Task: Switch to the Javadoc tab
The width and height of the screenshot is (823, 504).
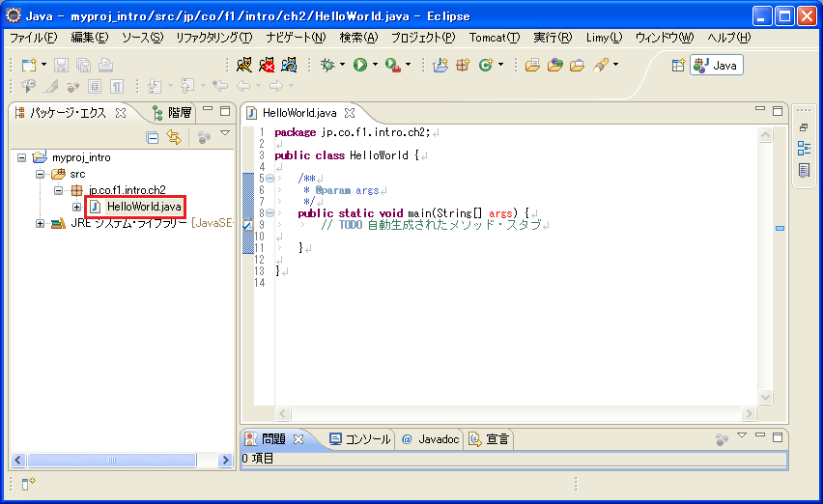Action: click(431, 438)
